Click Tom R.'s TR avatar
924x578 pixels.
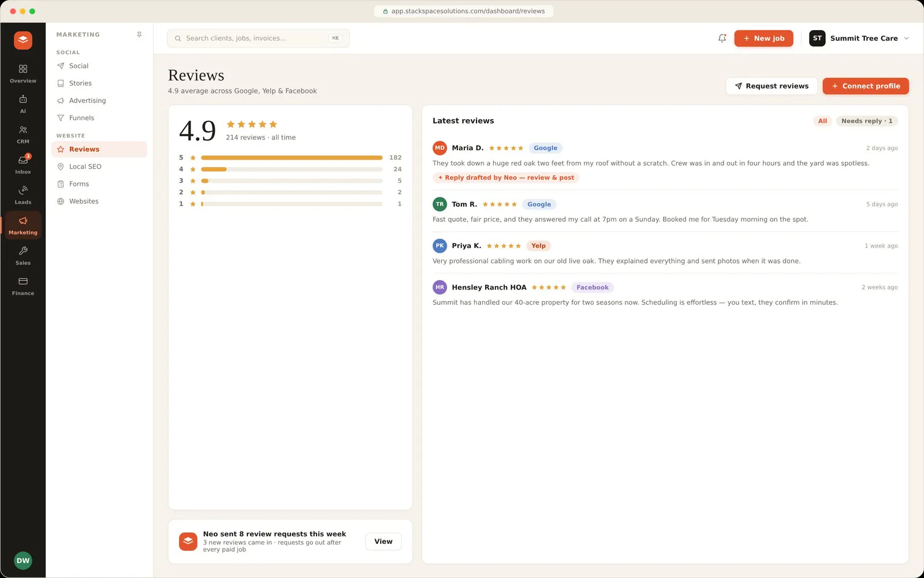pos(439,204)
